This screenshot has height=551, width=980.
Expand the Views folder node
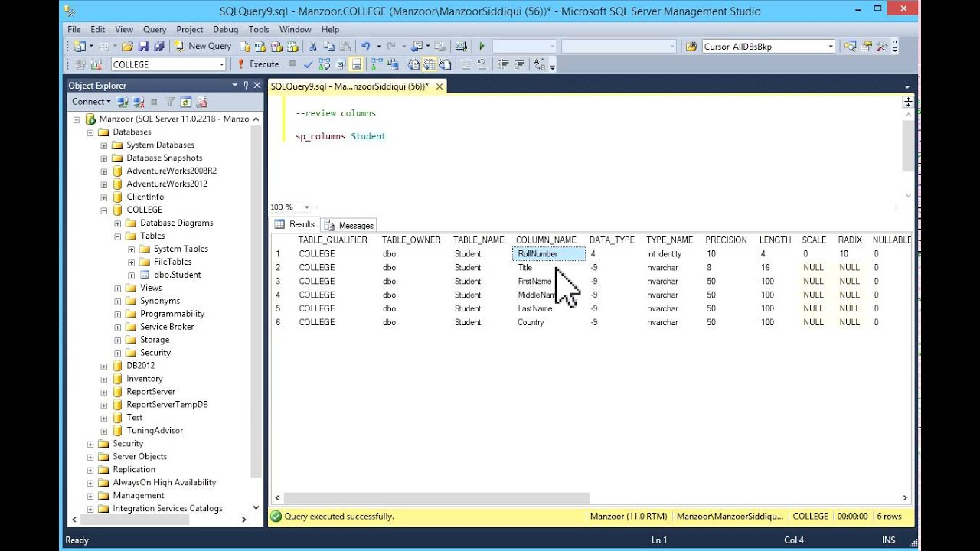118,288
